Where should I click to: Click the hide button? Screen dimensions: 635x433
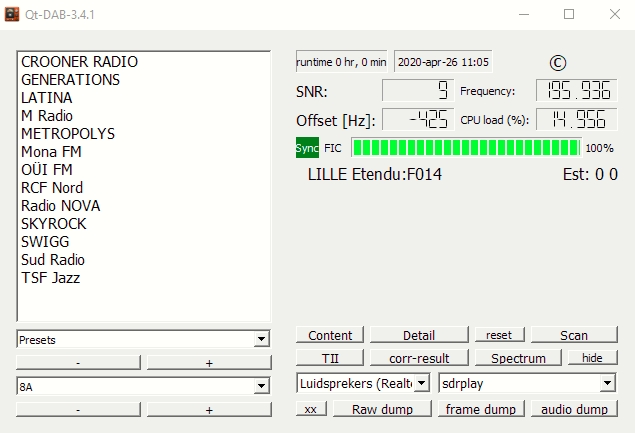pos(592,358)
